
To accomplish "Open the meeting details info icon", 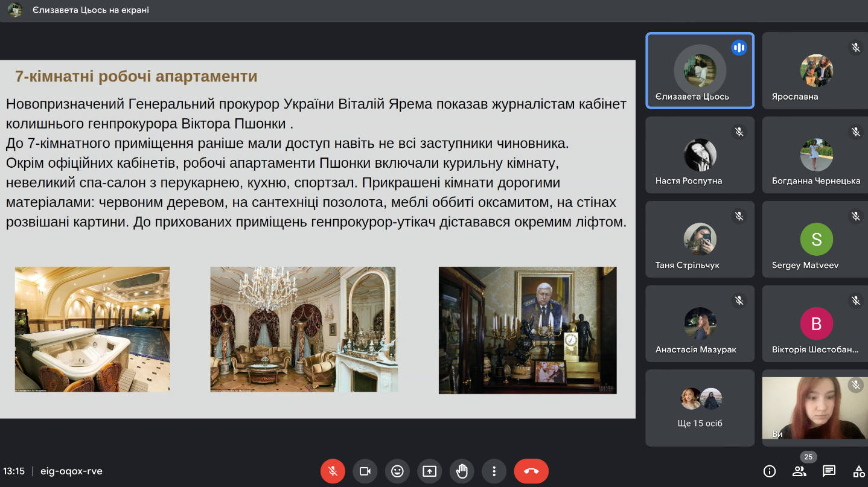I will (x=770, y=471).
